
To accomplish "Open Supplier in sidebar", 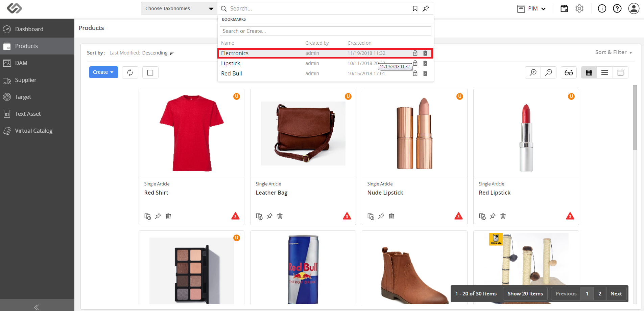I will tap(37, 80).
